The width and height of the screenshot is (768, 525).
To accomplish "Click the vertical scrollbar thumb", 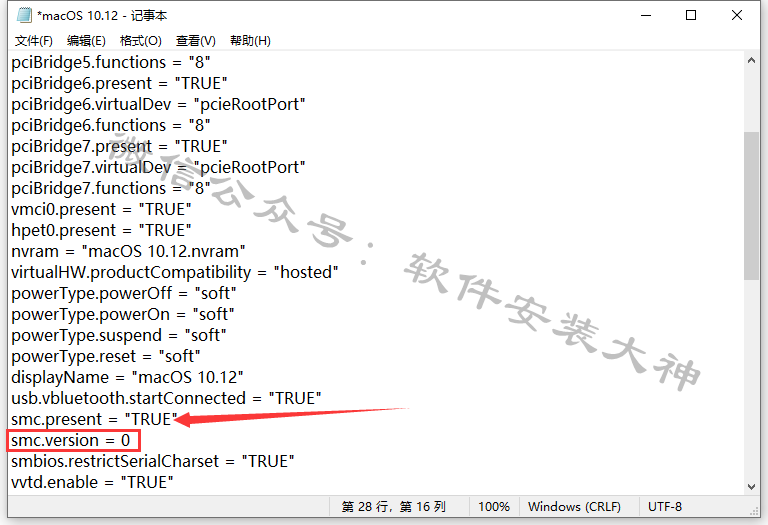I will [751, 206].
